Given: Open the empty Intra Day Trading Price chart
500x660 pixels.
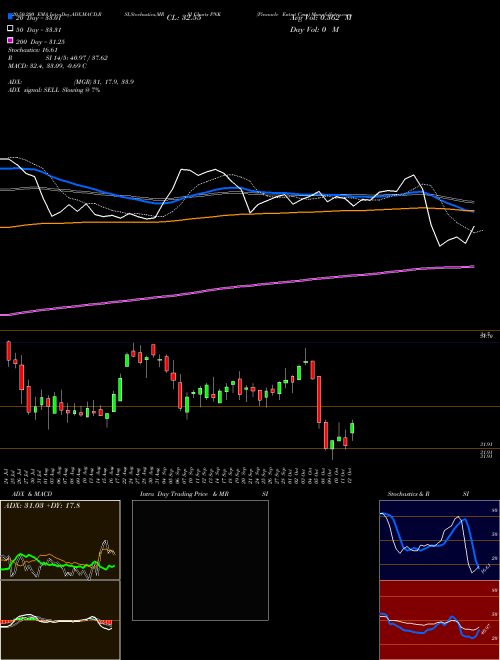Looking at the screenshot, I should [x=200, y=560].
